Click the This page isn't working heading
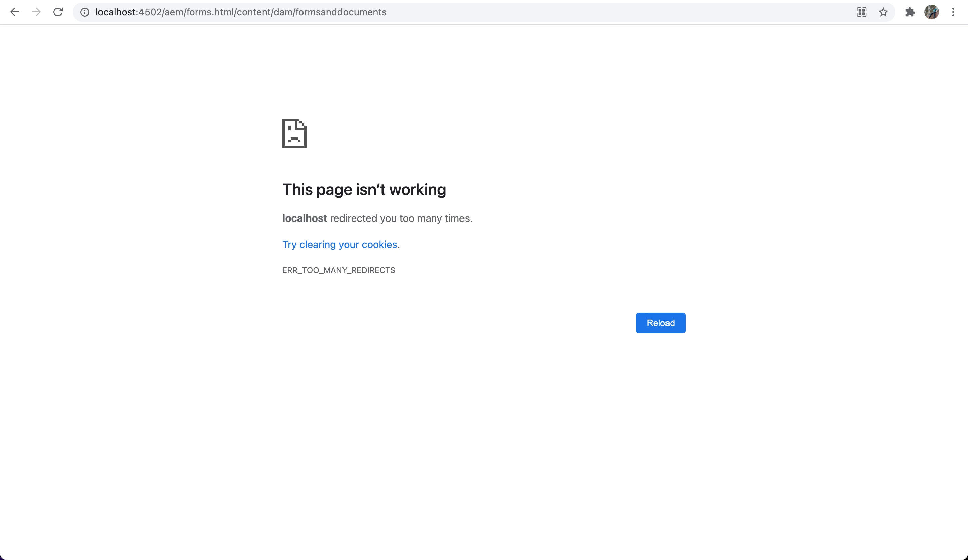The image size is (968, 560). click(x=364, y=190)
